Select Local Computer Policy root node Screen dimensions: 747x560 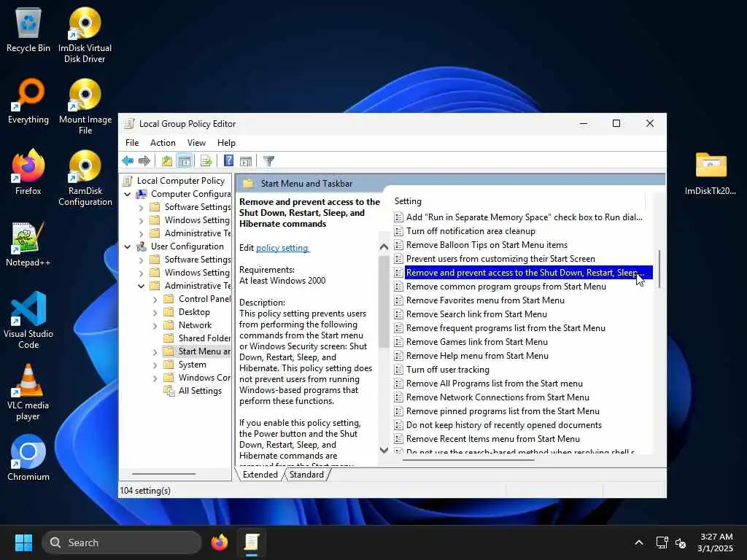pyautogui.click(x=174, y=181)
